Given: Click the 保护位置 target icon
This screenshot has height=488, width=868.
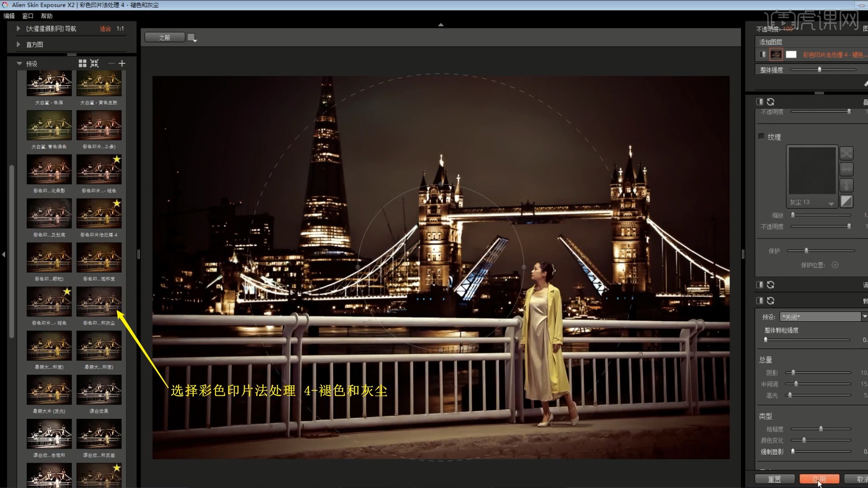Looking at the screenshot, I should [835, 265].
